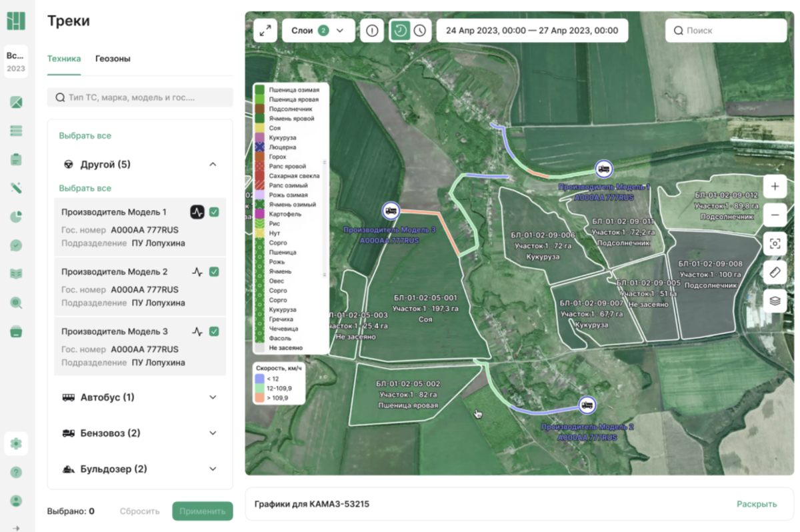Screen dimensions: 800x532
Task: Open the satellite sidebar icon
Action: 16,188
